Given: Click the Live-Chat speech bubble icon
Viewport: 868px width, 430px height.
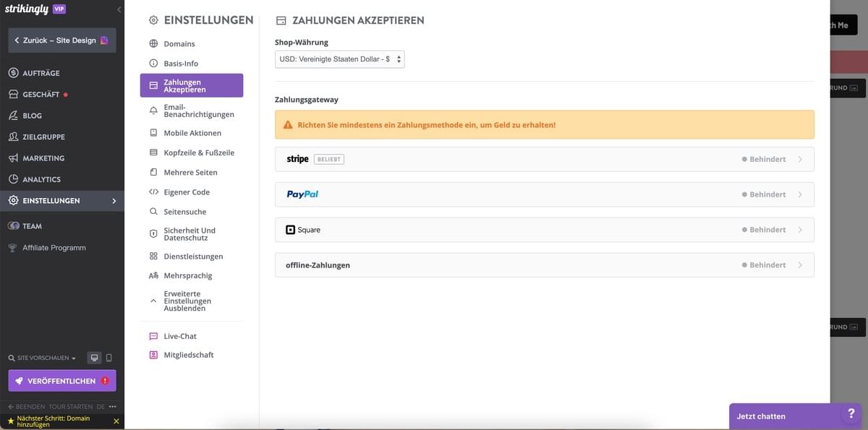Looking at the screenshot, I should [x=153, y=335].
